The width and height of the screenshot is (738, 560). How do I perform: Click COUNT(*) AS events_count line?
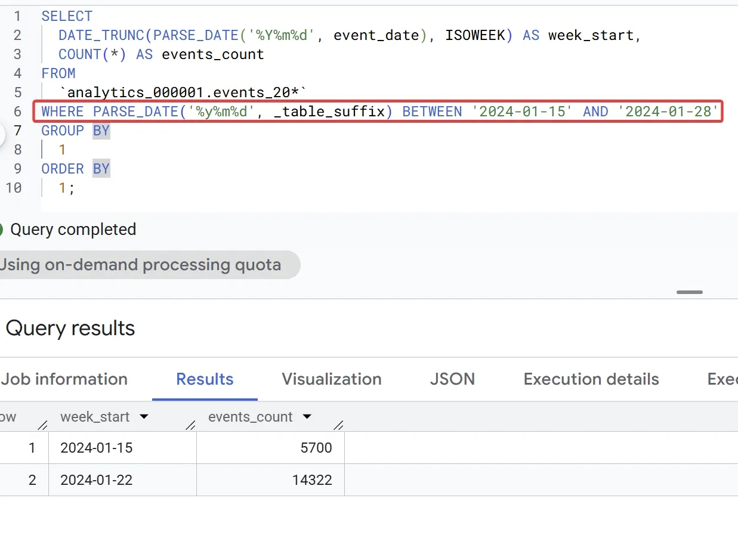(161, 54)
